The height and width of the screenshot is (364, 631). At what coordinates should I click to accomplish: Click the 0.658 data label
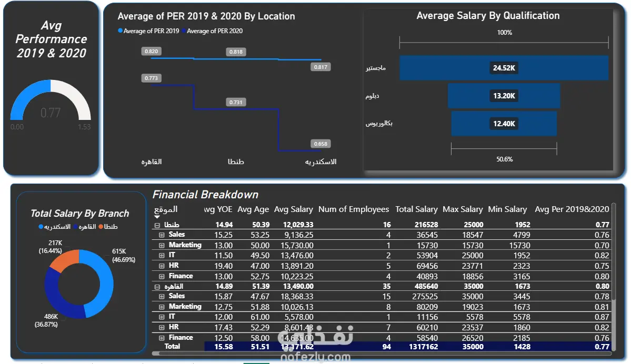[320, 144]
